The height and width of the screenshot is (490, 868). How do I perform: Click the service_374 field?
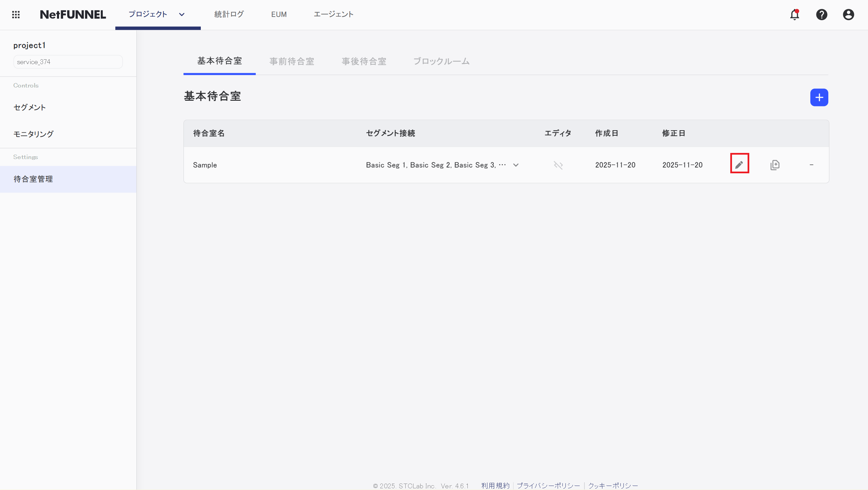click(68, 62)
